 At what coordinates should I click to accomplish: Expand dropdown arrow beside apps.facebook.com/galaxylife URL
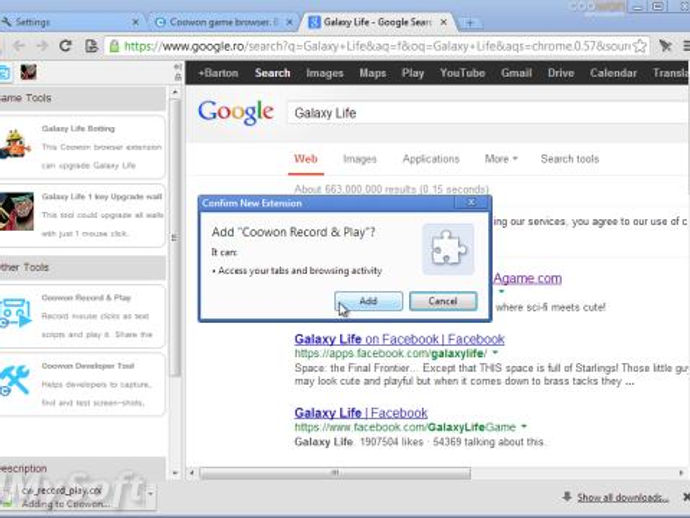(495, 353)
